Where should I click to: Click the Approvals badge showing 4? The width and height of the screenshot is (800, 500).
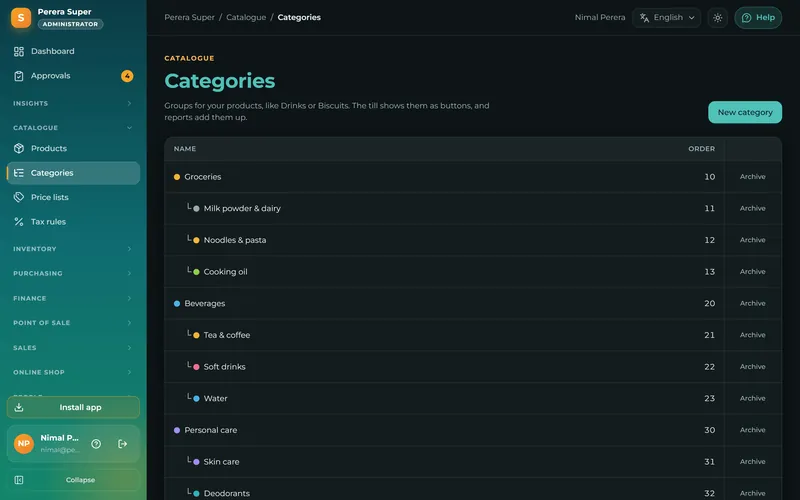(127, 76)
